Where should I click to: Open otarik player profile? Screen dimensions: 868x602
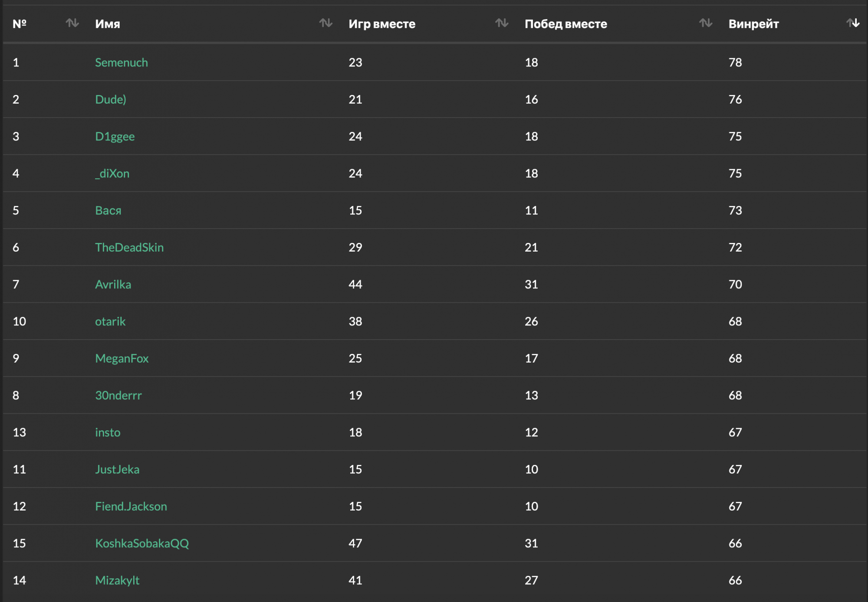[x=110, y=321]
